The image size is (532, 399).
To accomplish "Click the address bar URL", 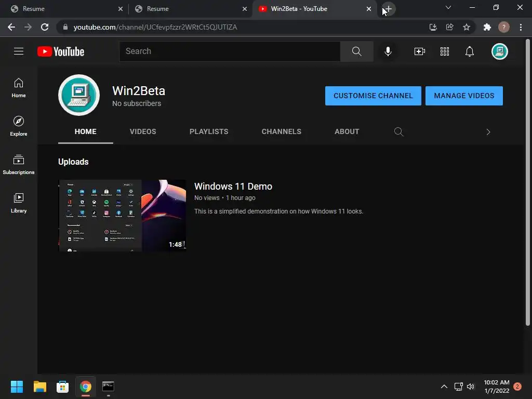I will tap(155, 27).
